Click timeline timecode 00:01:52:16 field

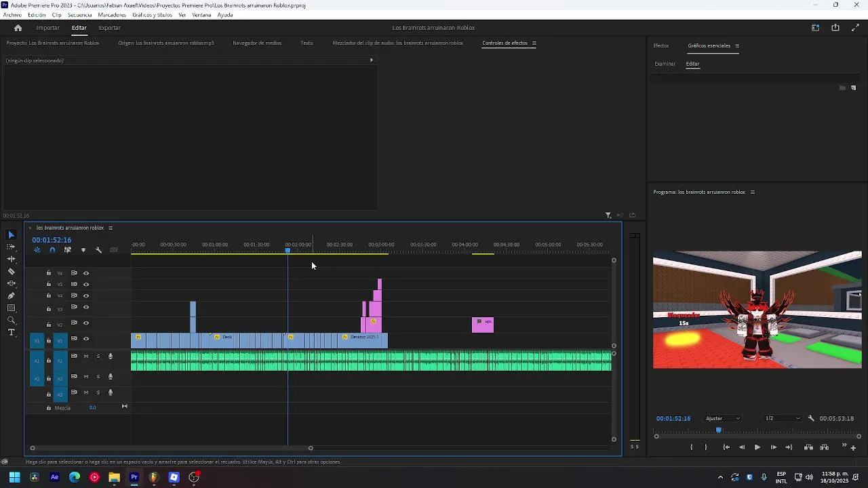coord(52,240)
